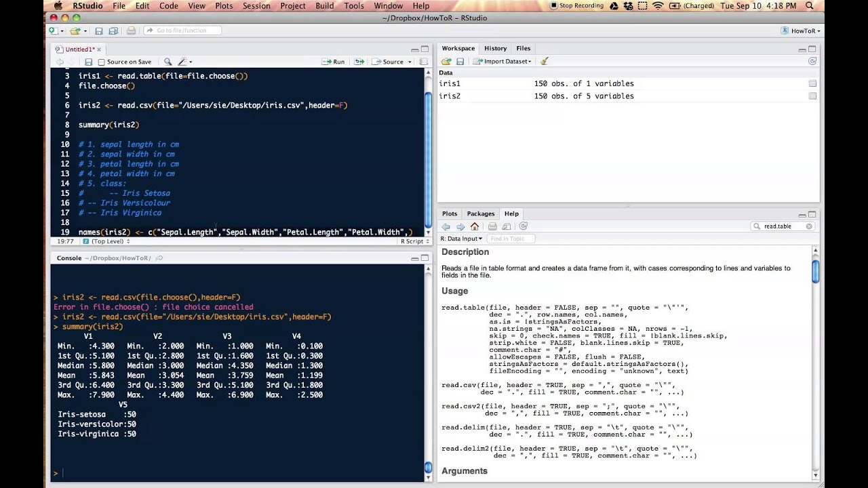Image resolution: width=868 pixels, height=488 pixels.
Task: Enable the Source on Save checkbox
Action: (x=101, y=62)
